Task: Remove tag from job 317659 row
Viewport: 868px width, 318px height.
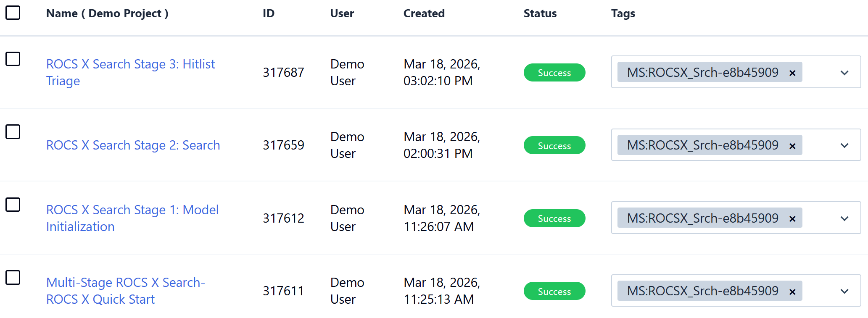Action: [x=792, y=146]
